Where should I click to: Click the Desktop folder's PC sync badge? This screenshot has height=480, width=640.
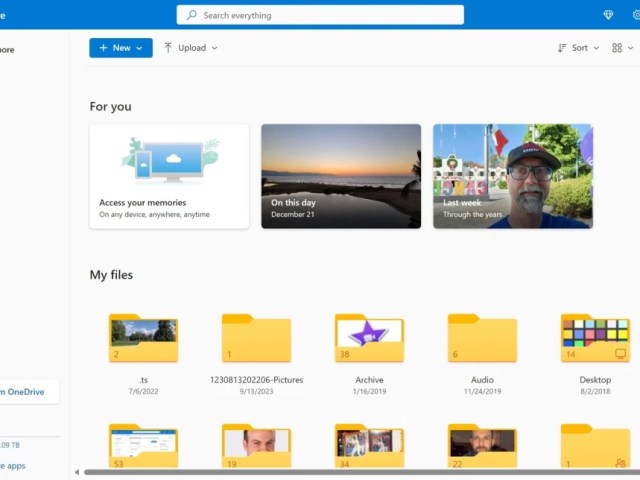(x=620, y=354)
